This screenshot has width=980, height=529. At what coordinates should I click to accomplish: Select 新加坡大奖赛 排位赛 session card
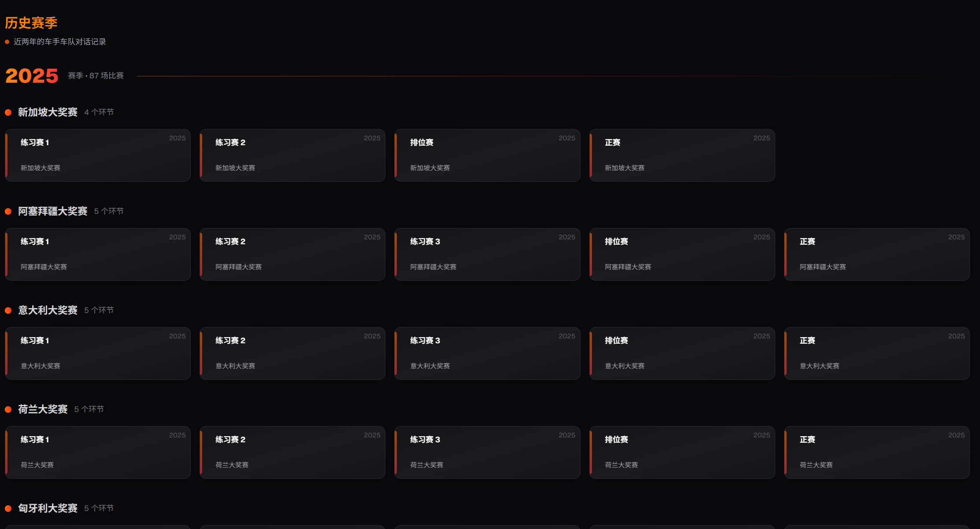487,155
